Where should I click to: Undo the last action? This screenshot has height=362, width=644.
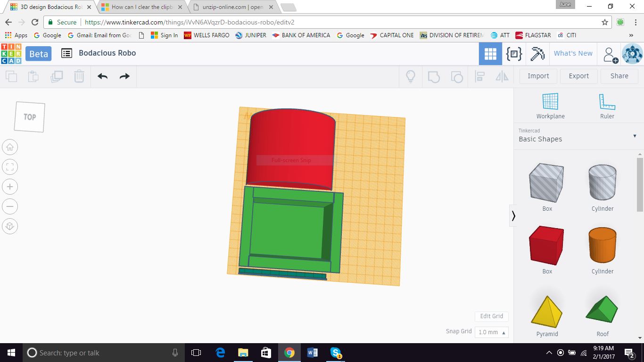(102, 76)
